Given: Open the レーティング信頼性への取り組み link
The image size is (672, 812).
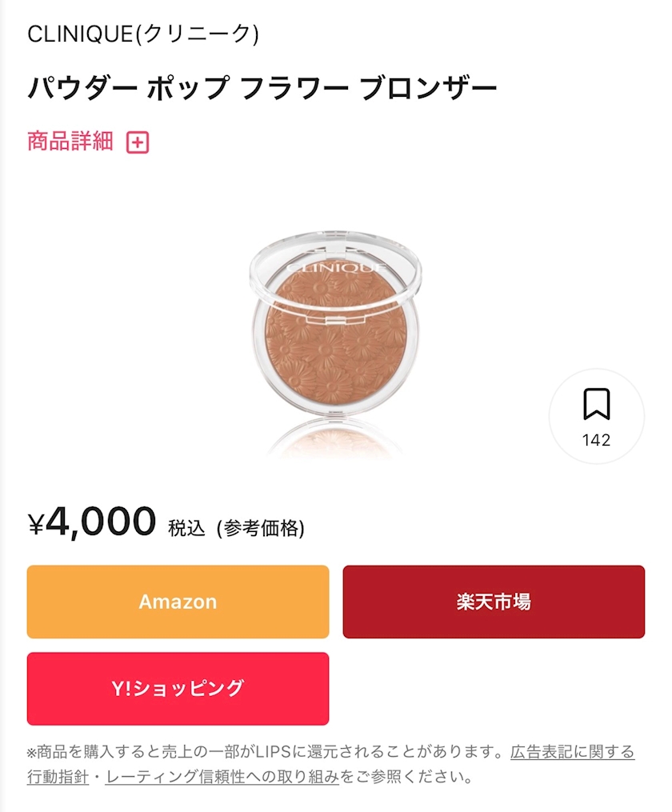Looking at the screenshot, I should pos(222,777).
